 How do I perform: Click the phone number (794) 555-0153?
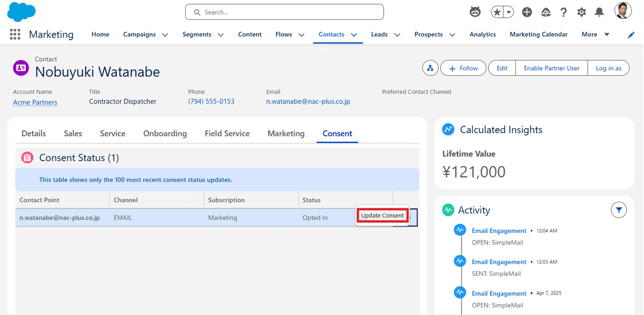click(x=211, y=101)
